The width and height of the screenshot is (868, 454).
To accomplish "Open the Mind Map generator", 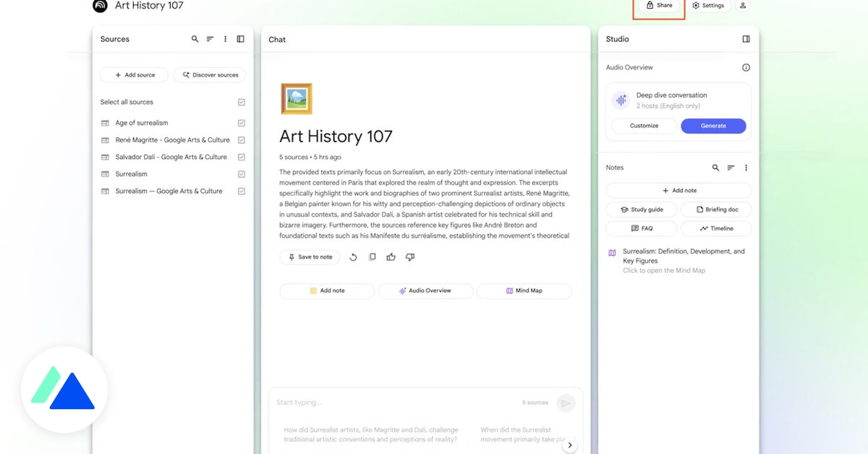I will (524, 291).
